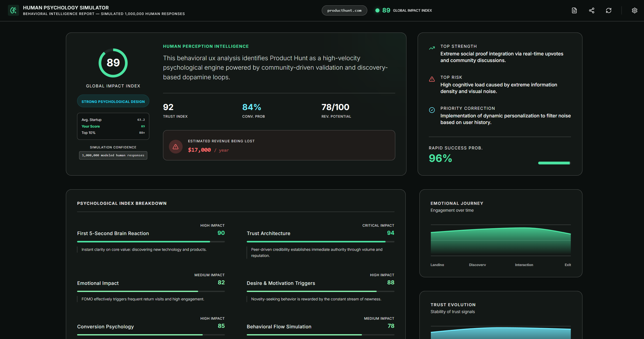Select the 1,000,000 modeled human responses chip
Image resolution: width=644 pixels, height=339 pixels.
click(113, 155)
